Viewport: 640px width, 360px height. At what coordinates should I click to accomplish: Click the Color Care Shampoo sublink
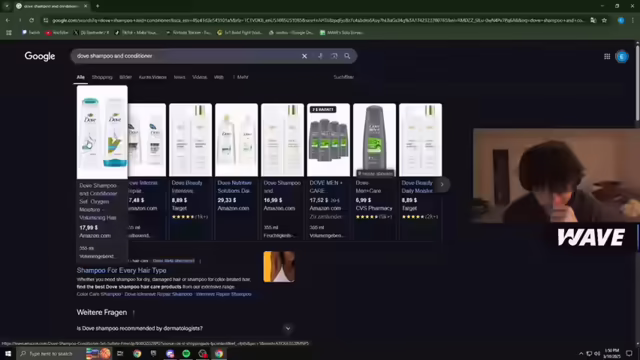(99, 294)
